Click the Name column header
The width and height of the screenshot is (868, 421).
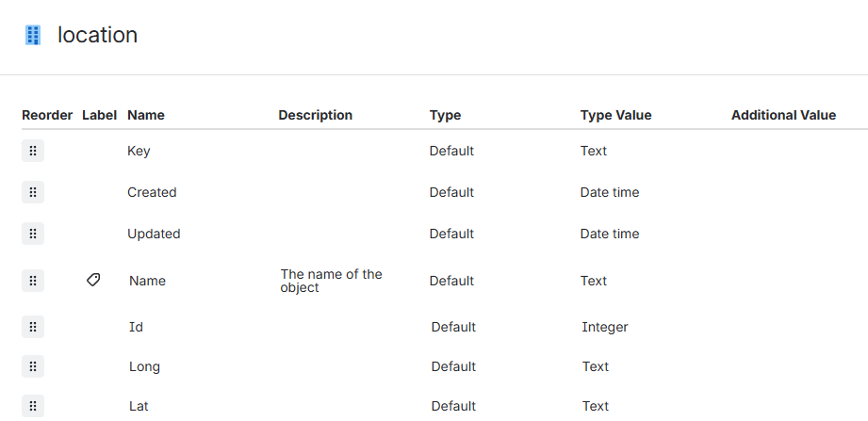pos(145,115)
